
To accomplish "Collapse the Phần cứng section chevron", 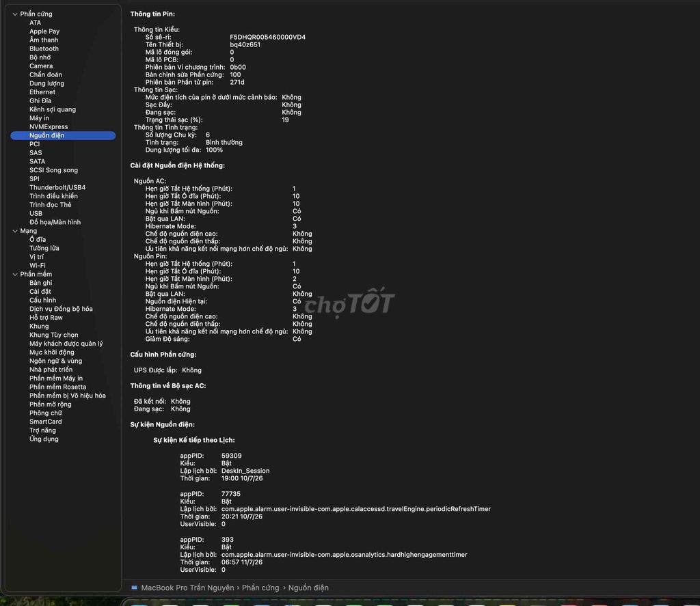I will click(x=15, y=14).
